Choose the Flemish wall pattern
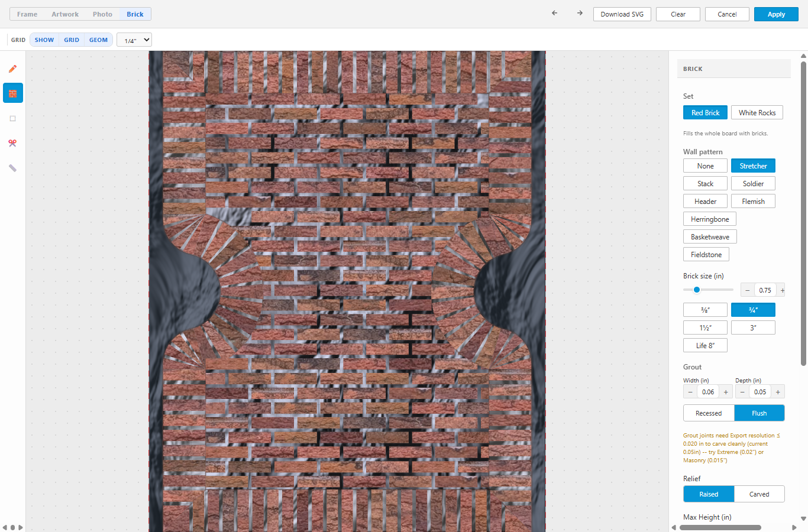The image size is (808, 532). [753, 201]
